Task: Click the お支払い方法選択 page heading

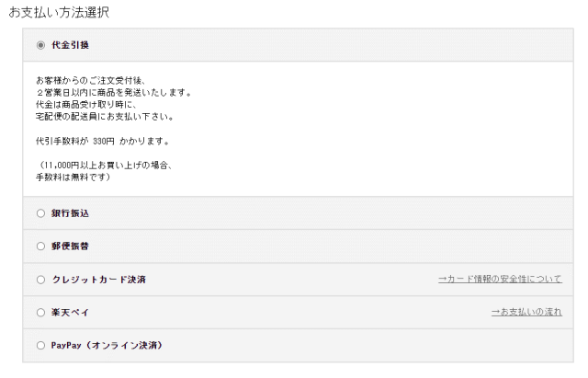Action: [x=59, y=12]
